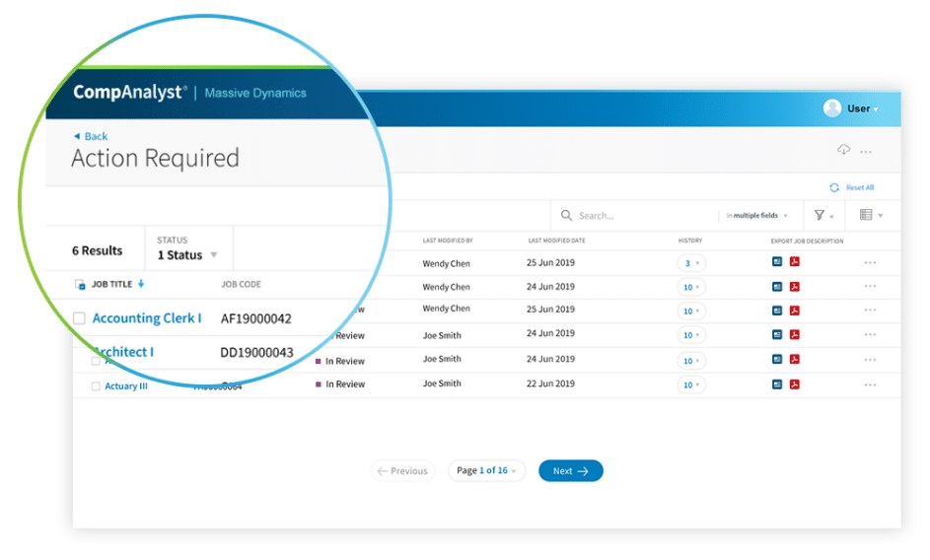Click the Back arrow icon

(77, 136)
